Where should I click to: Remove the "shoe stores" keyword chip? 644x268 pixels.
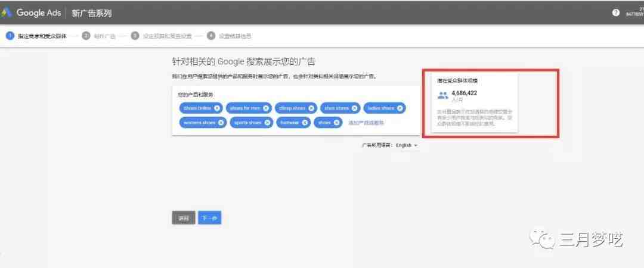click(x=355, y=108)
